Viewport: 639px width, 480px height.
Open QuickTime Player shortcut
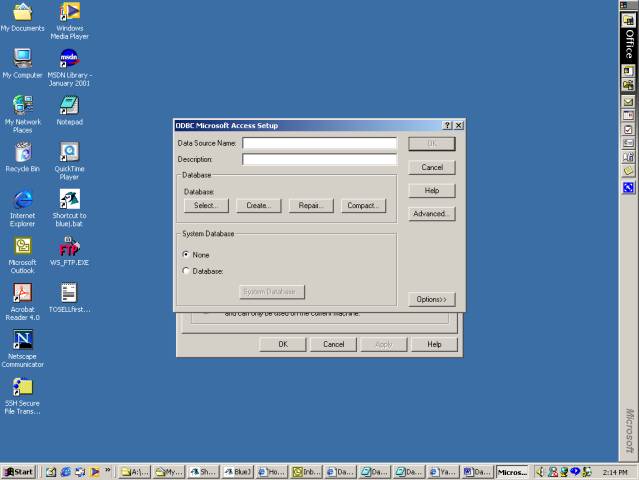(x=69, y=161)
